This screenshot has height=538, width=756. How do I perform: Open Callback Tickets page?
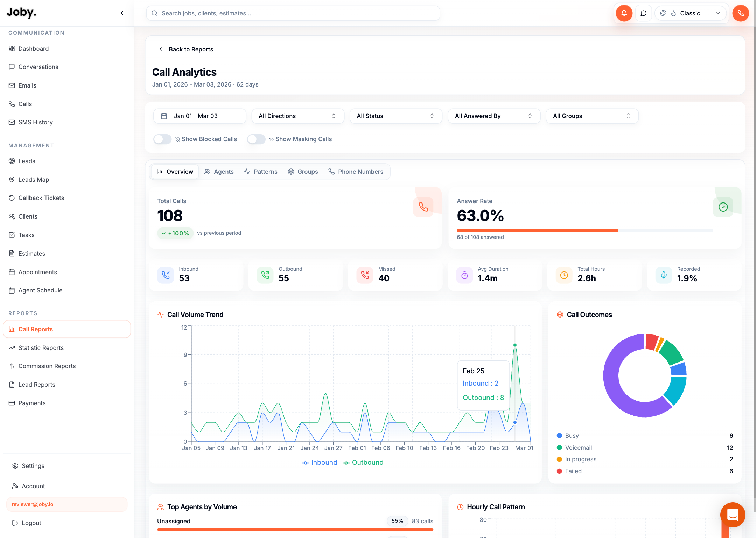click(66, 198)
